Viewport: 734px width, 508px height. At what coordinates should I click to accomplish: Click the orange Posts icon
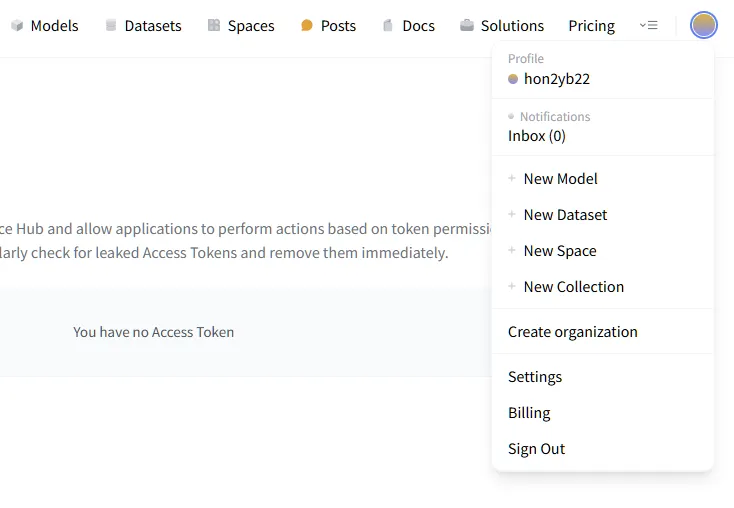(307, 25)
